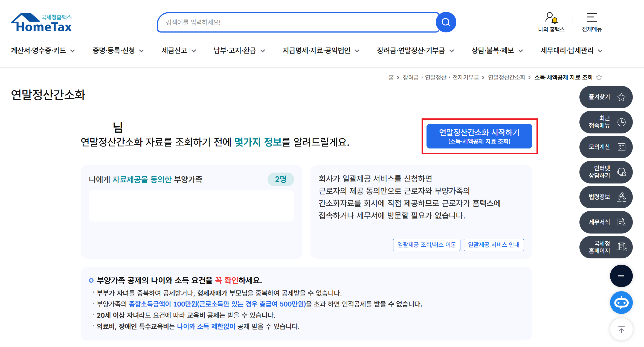Viewport: 644px width, 347px height.
Task: Expand 세금신고 menu
Action: (179, 51)
